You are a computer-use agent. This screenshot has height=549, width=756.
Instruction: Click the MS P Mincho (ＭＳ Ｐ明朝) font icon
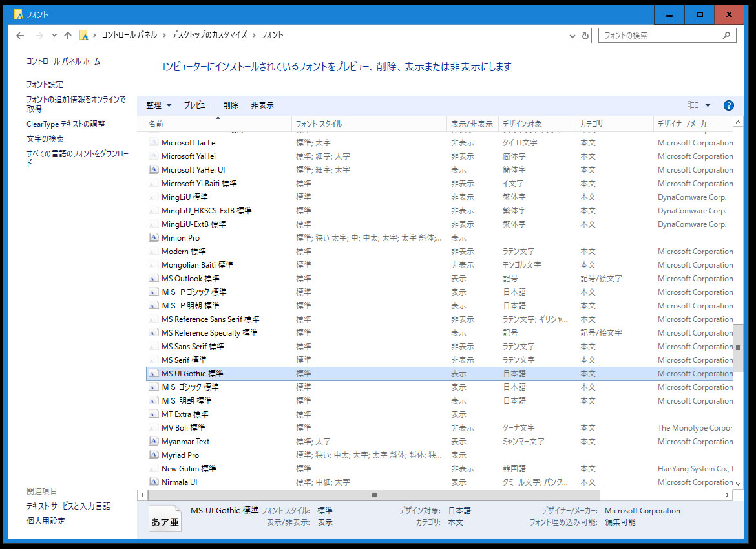tap(153, 305)
